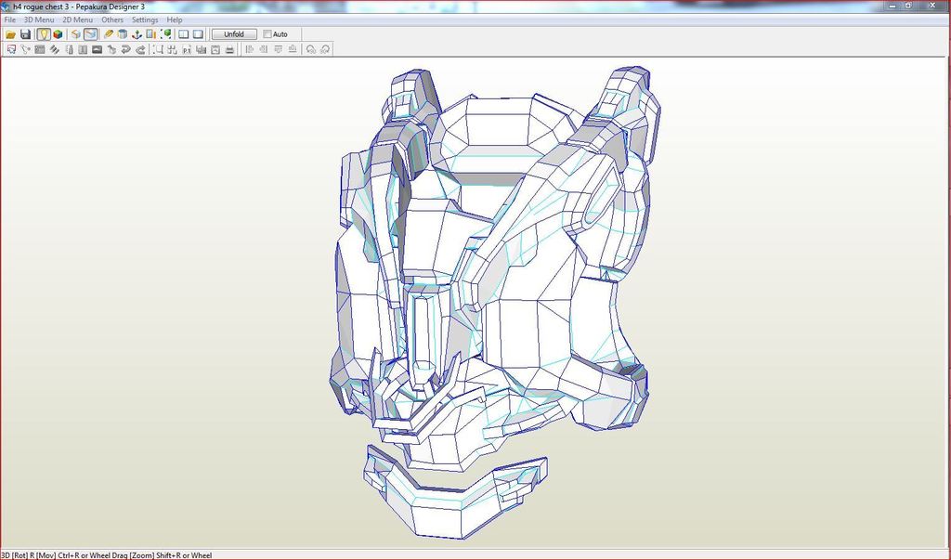Click the redo curved arrow icon
The height and width of the screenshot is (560, 951).
click(139, 49)
